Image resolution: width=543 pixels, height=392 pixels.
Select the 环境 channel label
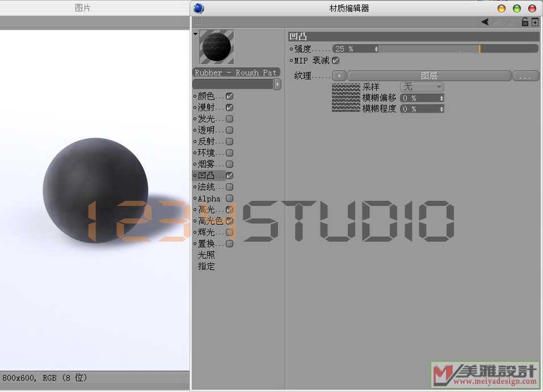pos(206,153)
